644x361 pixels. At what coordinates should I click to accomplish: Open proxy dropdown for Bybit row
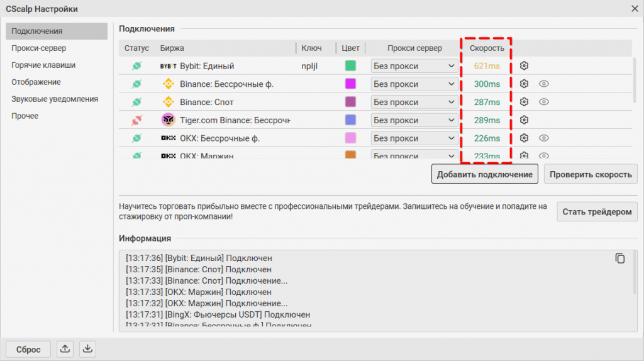pyautogui.click(x=414, y=66)
